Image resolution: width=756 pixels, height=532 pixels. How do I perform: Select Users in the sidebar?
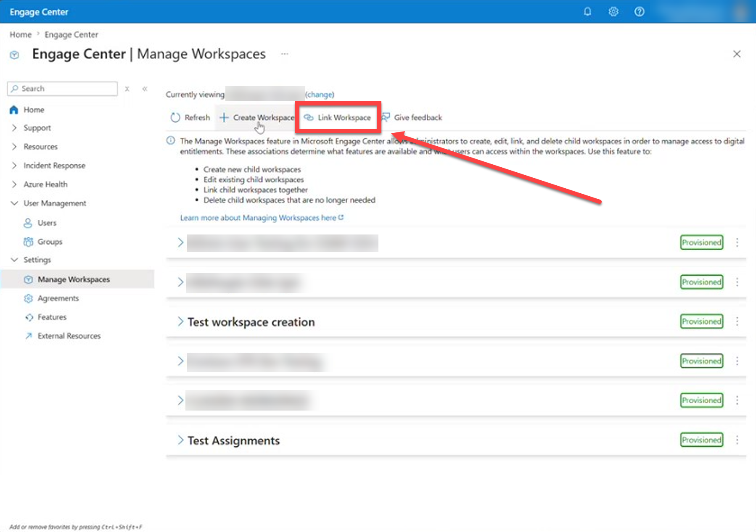(x=47, y=223)
